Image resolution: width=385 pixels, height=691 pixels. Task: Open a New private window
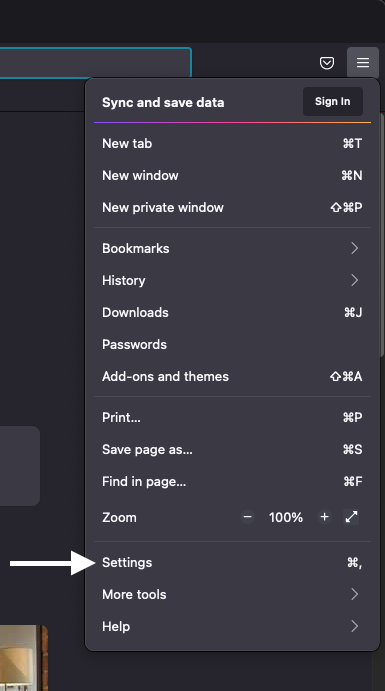click(232, 207)
